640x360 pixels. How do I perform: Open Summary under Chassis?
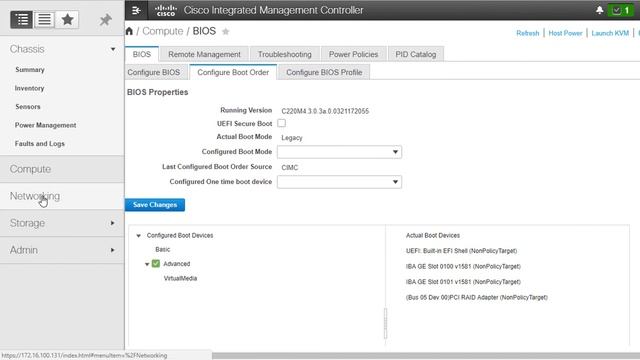pos(30,70)
